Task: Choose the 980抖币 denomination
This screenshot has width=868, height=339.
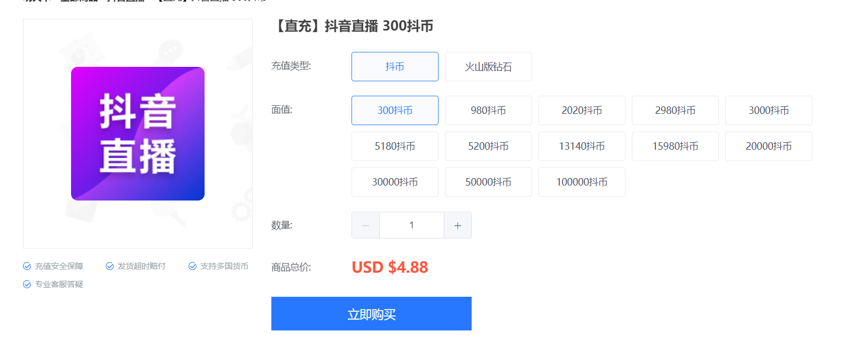Action: [488, 110]
